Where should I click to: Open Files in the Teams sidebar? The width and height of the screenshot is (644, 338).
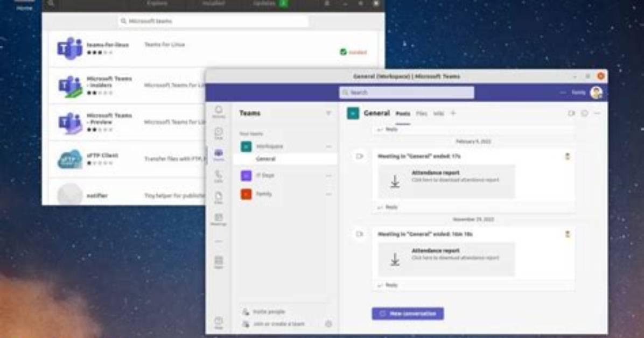[x=219, y=198]
